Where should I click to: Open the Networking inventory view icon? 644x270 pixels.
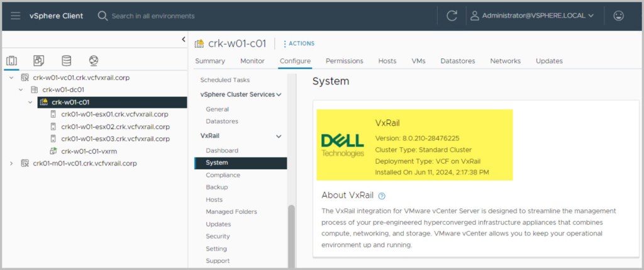(94, 61)
